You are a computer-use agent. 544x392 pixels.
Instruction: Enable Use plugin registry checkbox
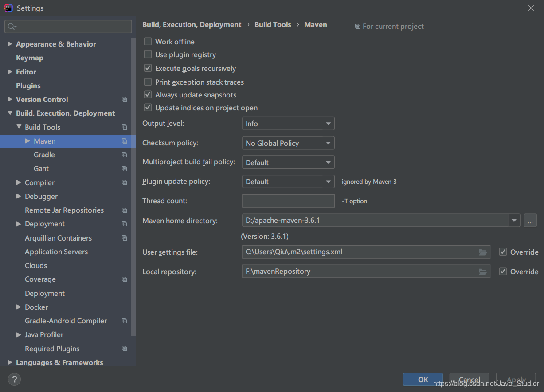(148, 54)
